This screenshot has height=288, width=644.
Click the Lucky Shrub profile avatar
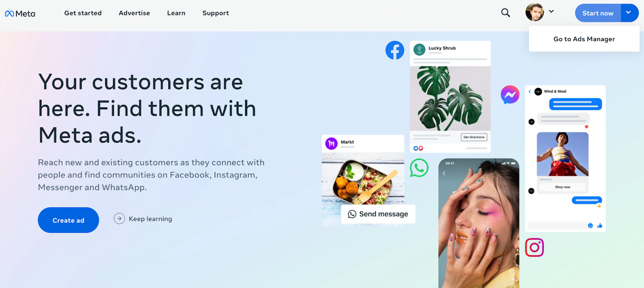click(x=419, y=50)
